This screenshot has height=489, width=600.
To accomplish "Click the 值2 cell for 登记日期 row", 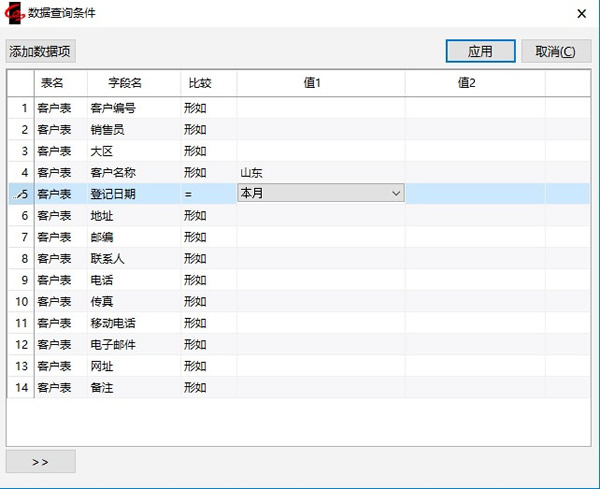I will click(x=475, y=194).
